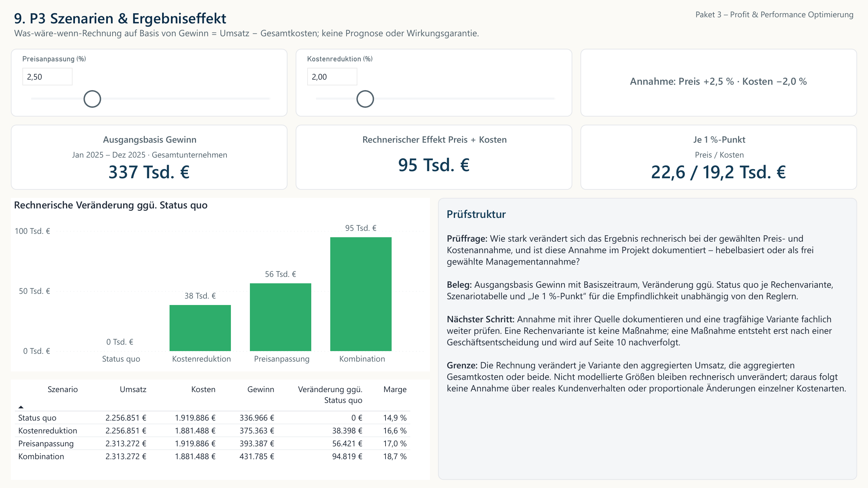This screenshot has height=488, width=868.
Task: Click the '56 Tsd. €' chart data label
Action: pyautogui.click(x=280, y=274)
